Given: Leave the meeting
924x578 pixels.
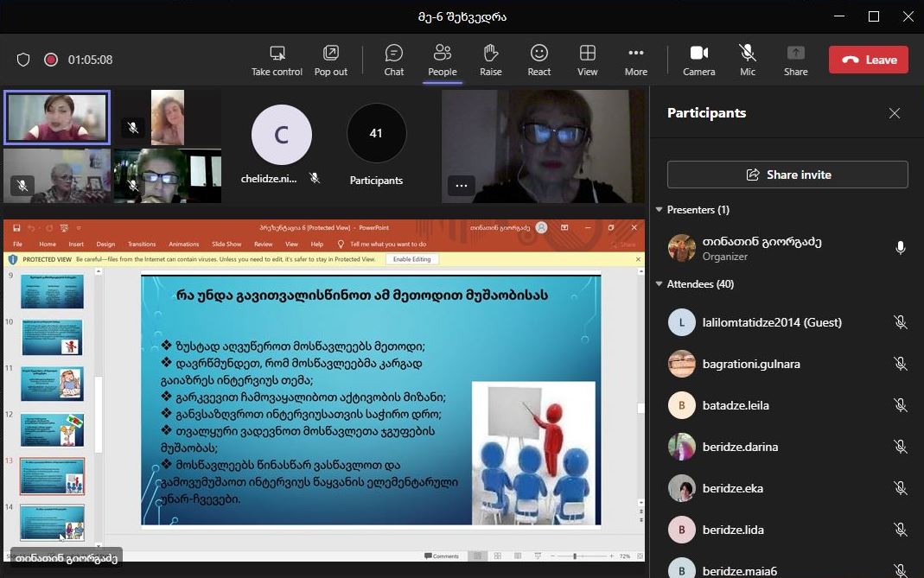Looking at the screenshot, I should (869, 60).
